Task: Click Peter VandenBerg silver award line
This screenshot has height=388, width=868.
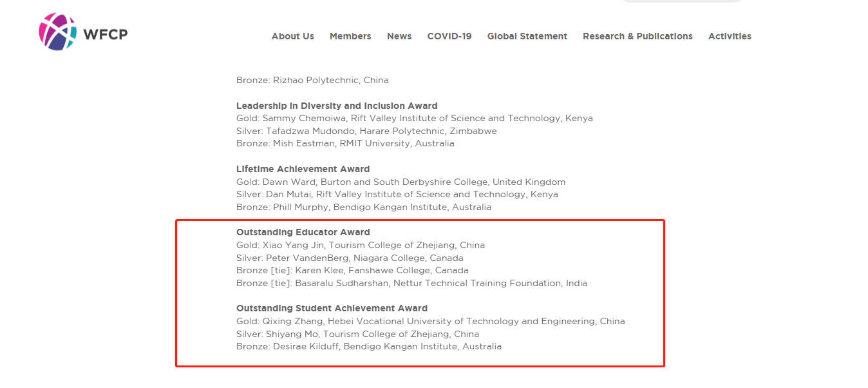Action: [350, 258]
